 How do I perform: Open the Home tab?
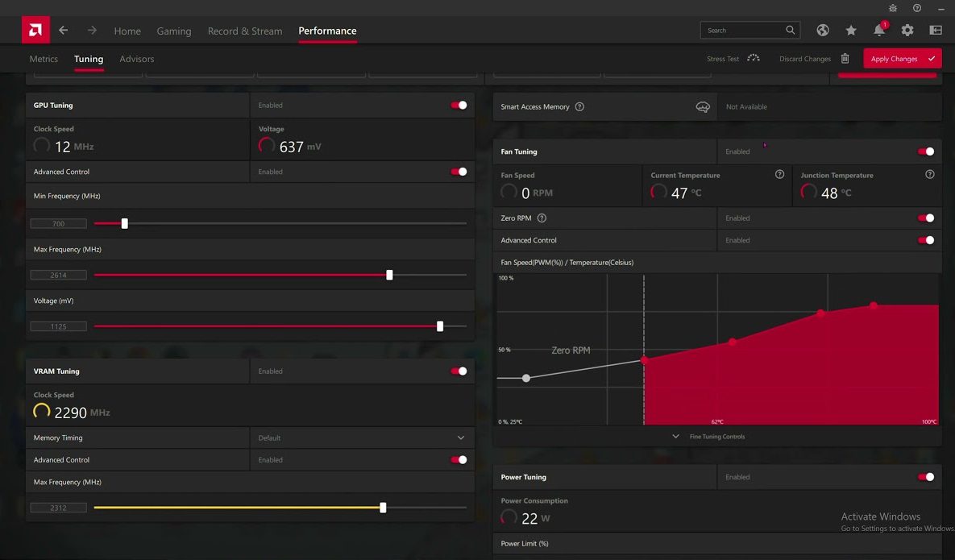[x=127, y=31]
